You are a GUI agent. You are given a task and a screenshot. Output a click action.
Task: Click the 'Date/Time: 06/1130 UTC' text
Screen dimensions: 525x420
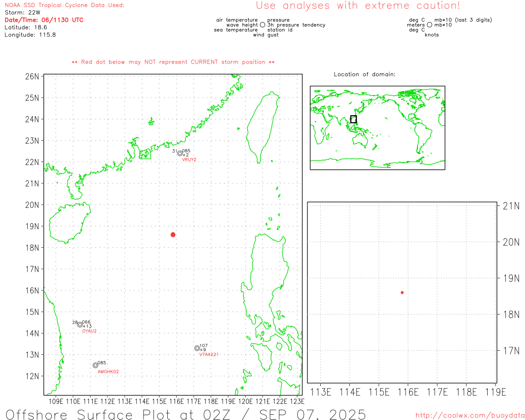click(44, 20)
